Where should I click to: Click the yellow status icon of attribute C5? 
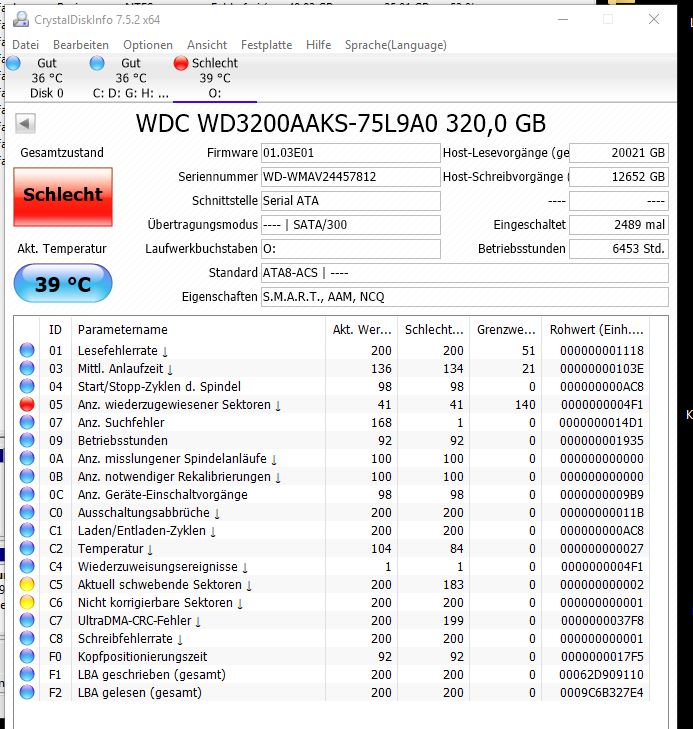pyautogui.click(x=27, y=584)
